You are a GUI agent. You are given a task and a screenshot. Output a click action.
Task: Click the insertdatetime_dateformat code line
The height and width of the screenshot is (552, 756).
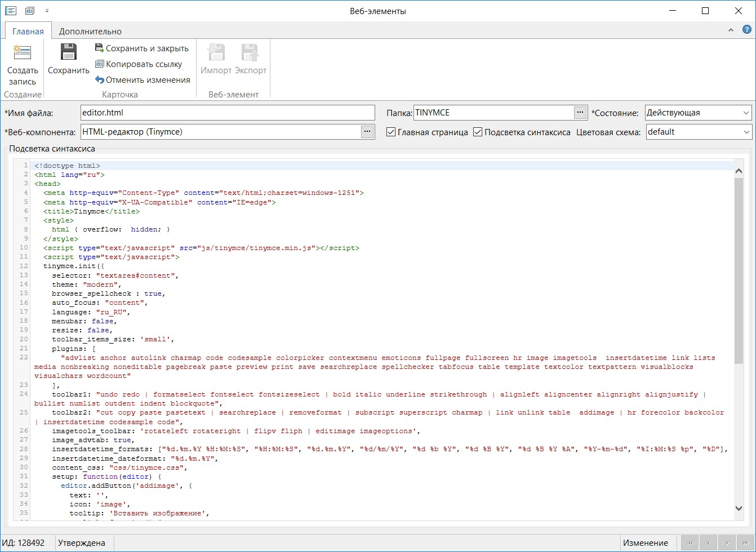[x=135, y=458]
